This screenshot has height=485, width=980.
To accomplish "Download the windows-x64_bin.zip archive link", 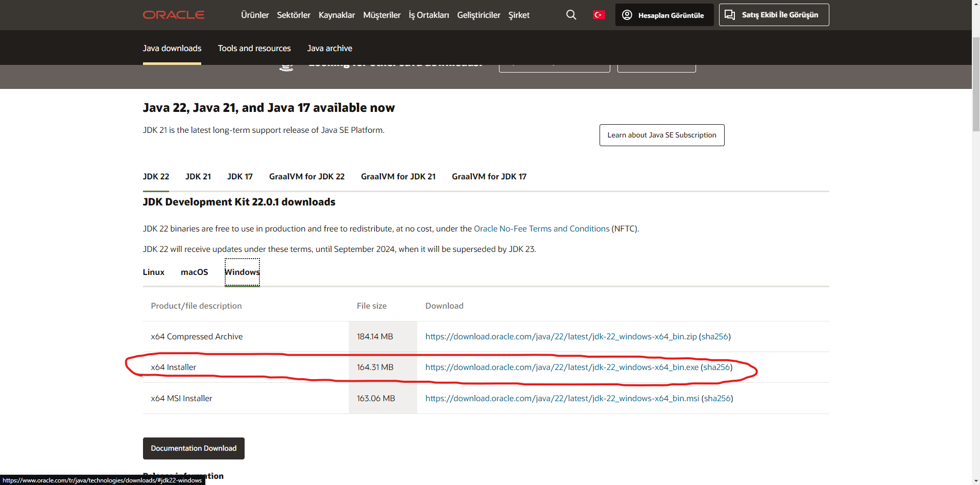I will pyautogui.click(x=561, y=336).
